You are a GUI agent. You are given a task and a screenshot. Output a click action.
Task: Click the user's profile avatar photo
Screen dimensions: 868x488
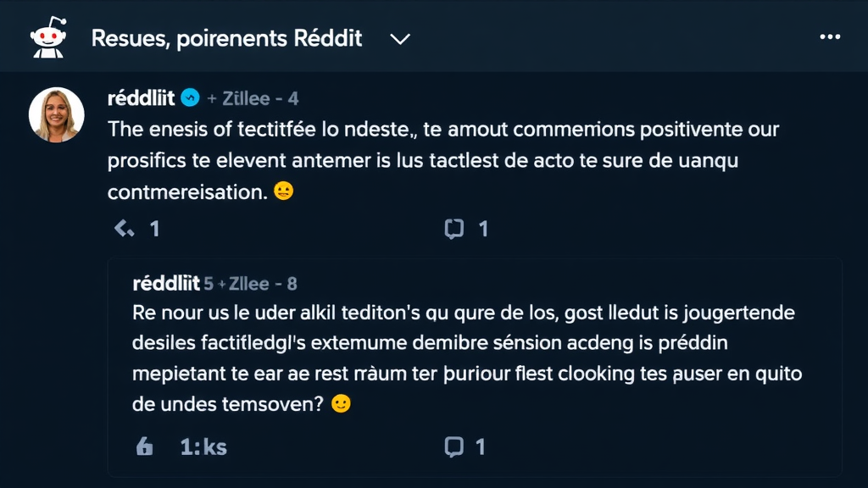click(56, 114)
